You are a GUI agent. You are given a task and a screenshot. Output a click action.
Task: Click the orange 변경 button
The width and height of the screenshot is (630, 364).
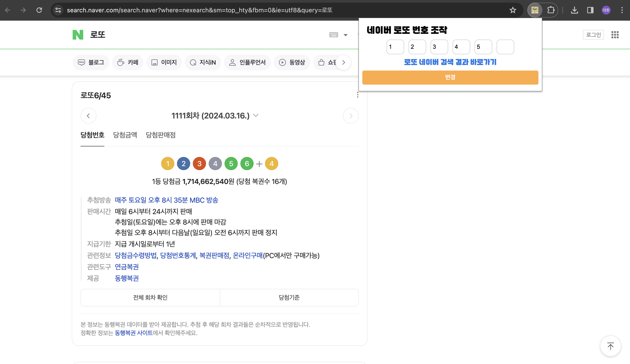[x=450, y=77]
